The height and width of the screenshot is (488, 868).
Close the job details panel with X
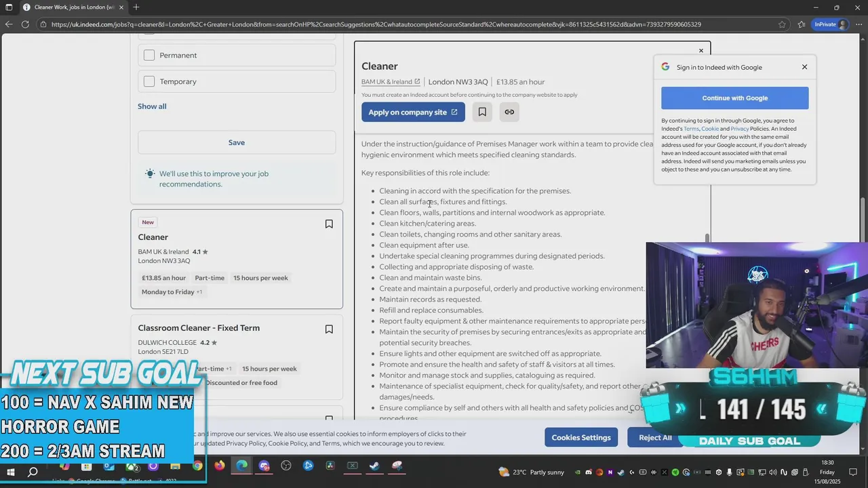click(x=701, y=51)
